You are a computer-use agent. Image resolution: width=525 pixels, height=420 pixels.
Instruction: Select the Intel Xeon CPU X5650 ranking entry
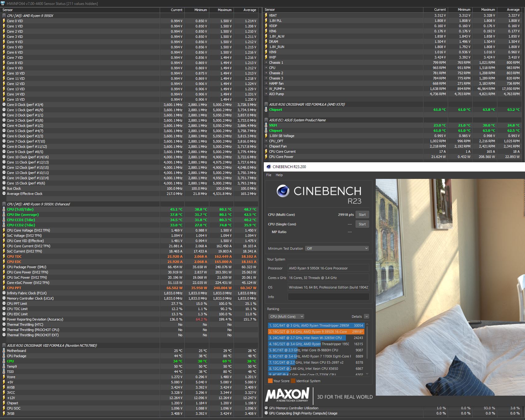coord(316,369)
